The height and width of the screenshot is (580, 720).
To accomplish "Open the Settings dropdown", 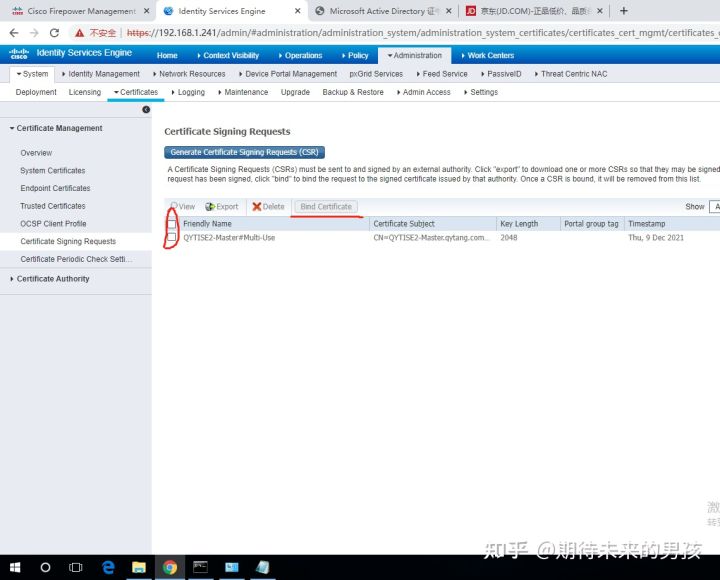I will 481,92.
